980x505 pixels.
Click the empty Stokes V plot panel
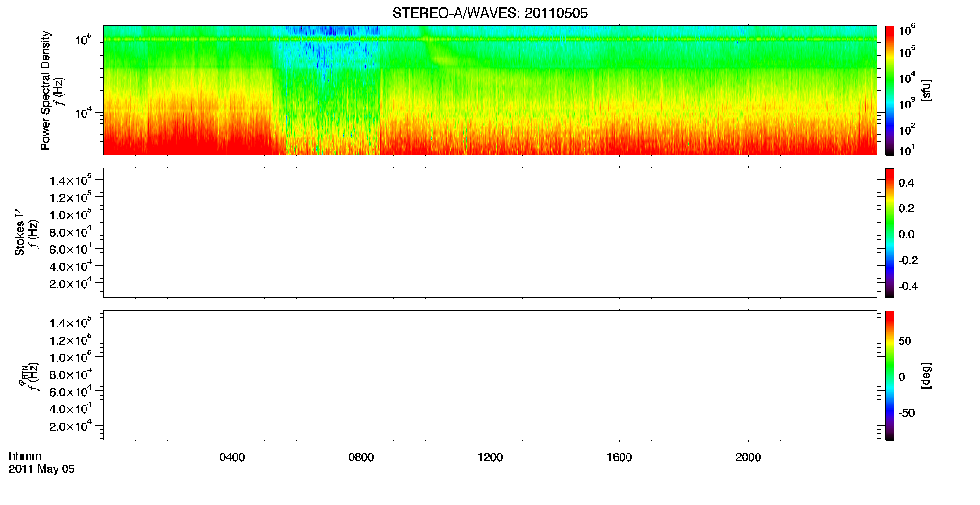tap(490, 233)
